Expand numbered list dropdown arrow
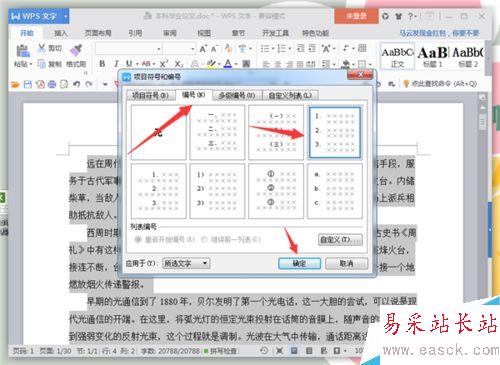 pos(289,49)
